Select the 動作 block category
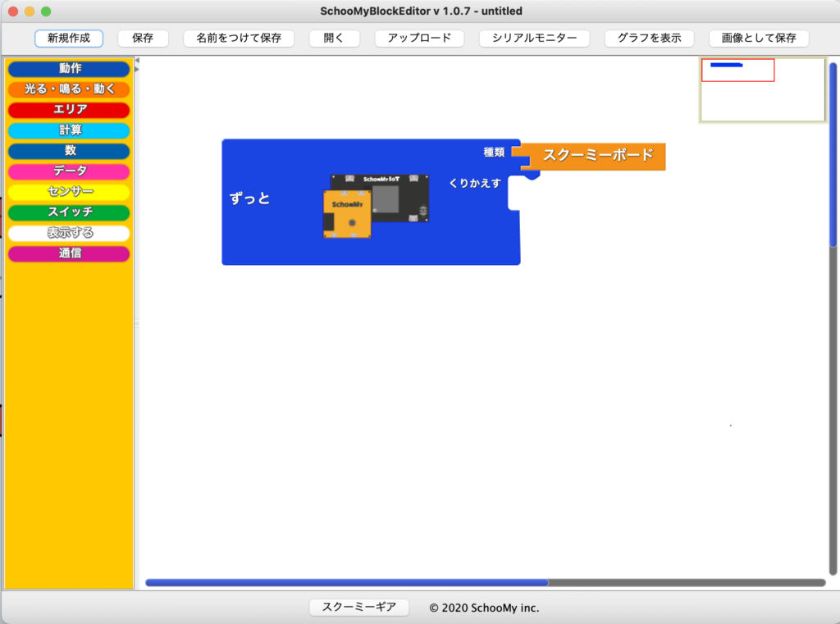840x624 pixels. [69, 69]
